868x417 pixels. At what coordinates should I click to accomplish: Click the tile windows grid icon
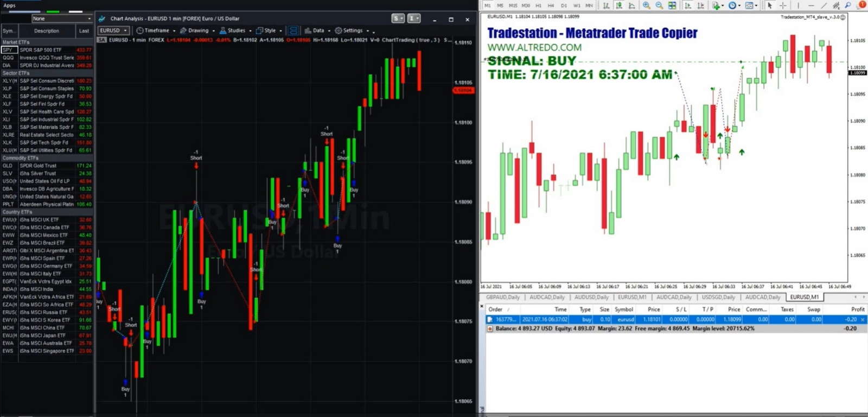pyautogui.click(x=672, y=5)
